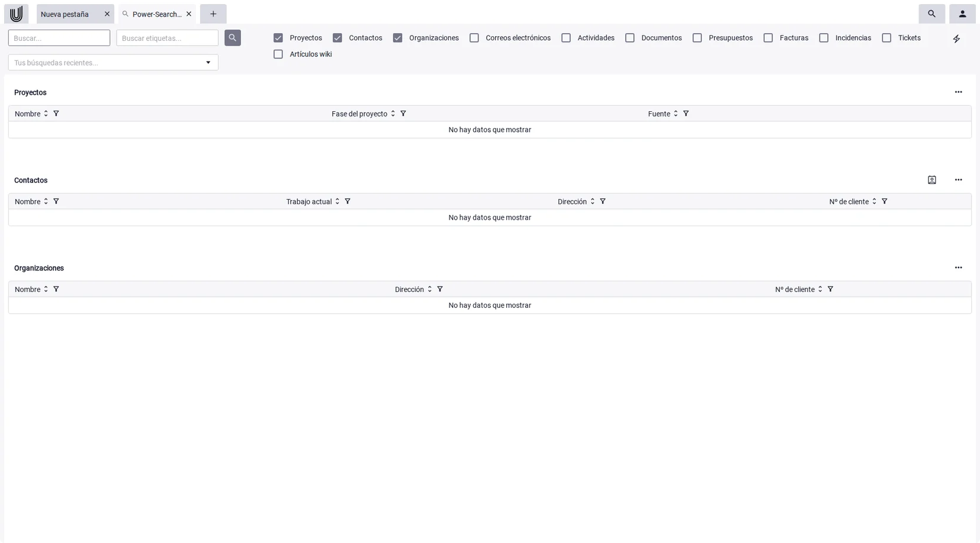Click Contactos Nº de cliente header

849,202
